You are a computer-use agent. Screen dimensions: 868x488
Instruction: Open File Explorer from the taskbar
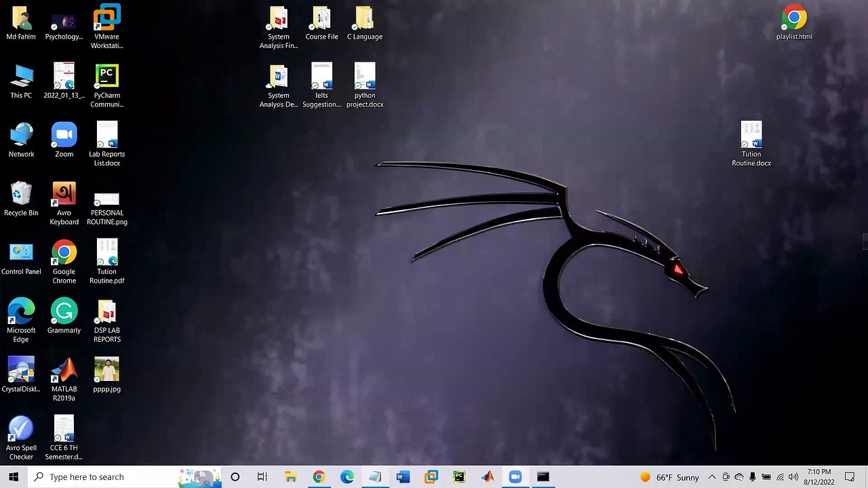pyautogui.click(x=290, y=477)
